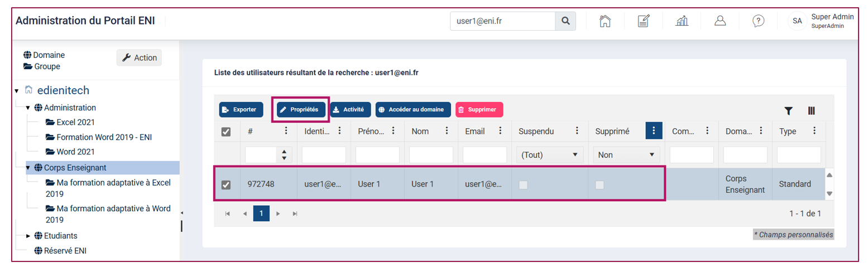
Task: Open the Supprimé filter dropdown
Action: coord(626,154)
